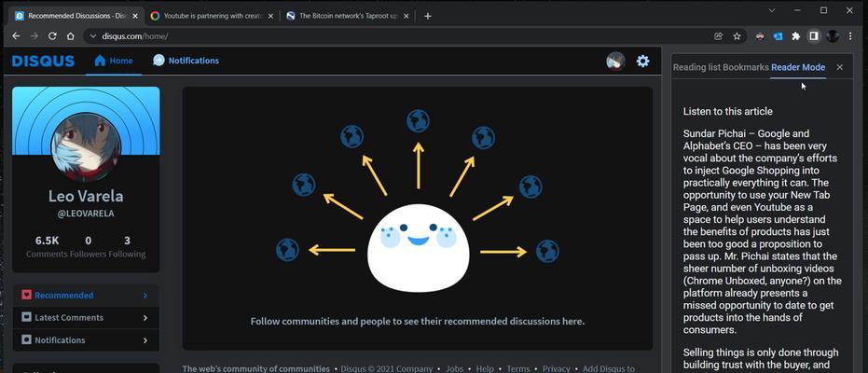
Task: Open the Jobs footer link
Action: (454, 368)
